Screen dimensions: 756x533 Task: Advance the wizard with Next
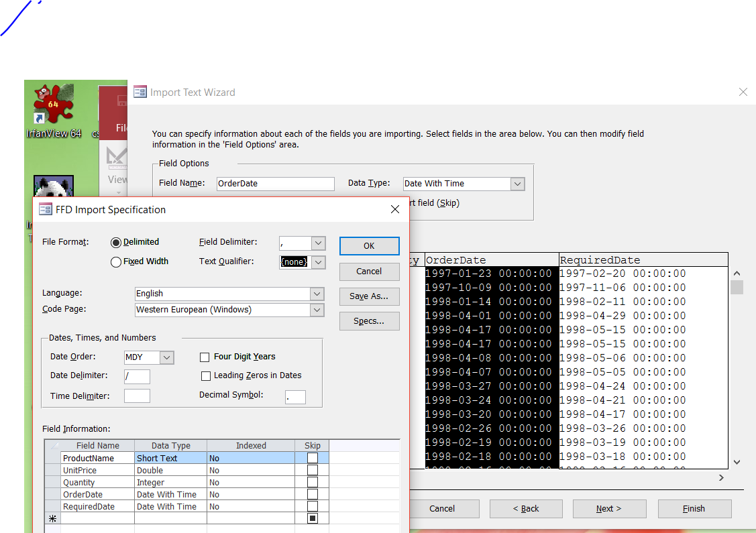point(608,509)
